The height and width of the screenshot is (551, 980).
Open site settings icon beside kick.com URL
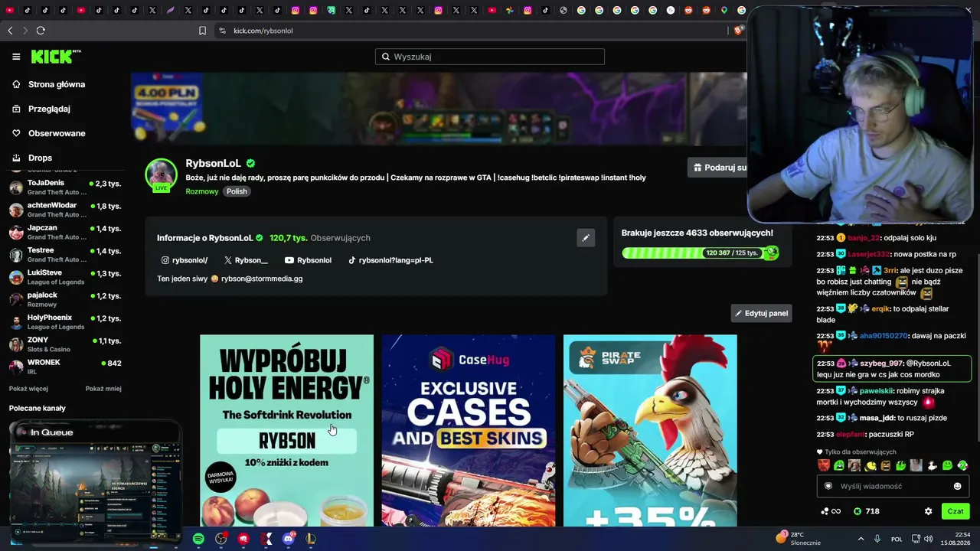click(222, 31)
